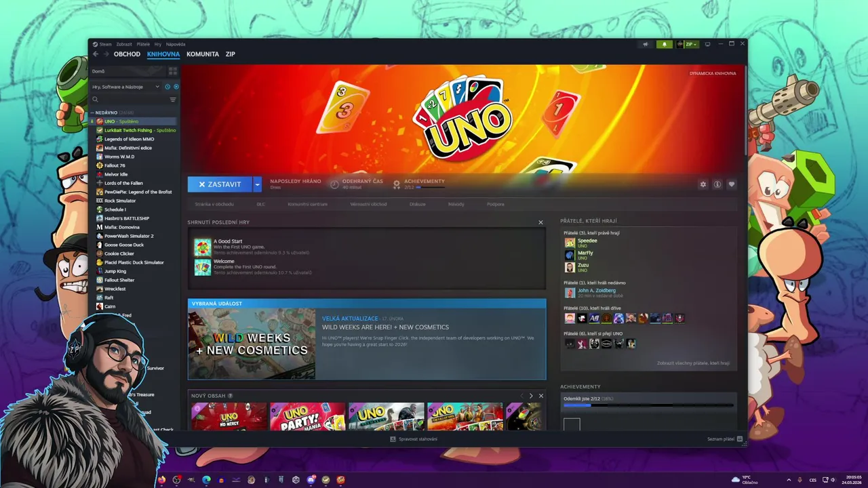Open the Podpora link

point(496,204)
